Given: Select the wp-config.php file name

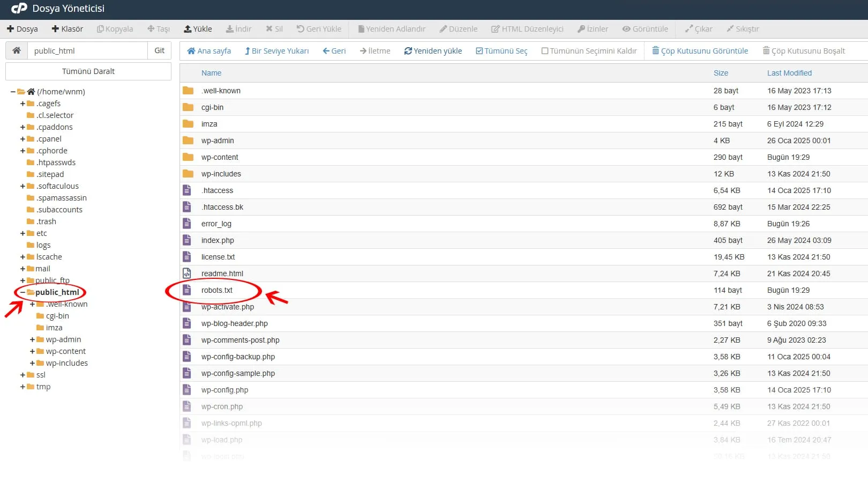Looking at the screenshot, I should [x=225, y=390].
